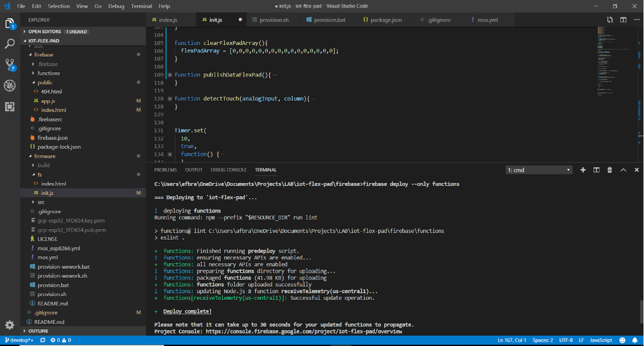Switch to the PROBLEMS panel tab
The image size is (644, 346).
click(x=165, y=170)
